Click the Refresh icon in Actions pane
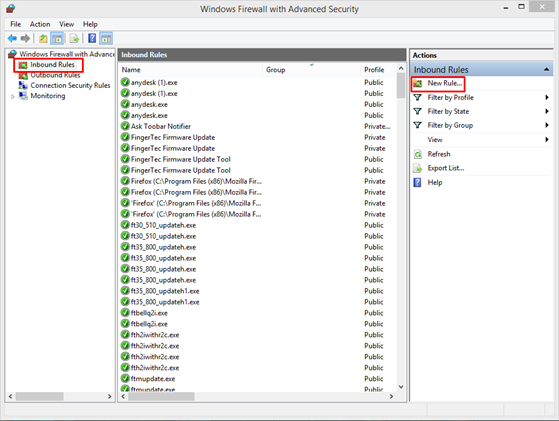The height and width of the screenshot is (421, 559). coord(417,154)
